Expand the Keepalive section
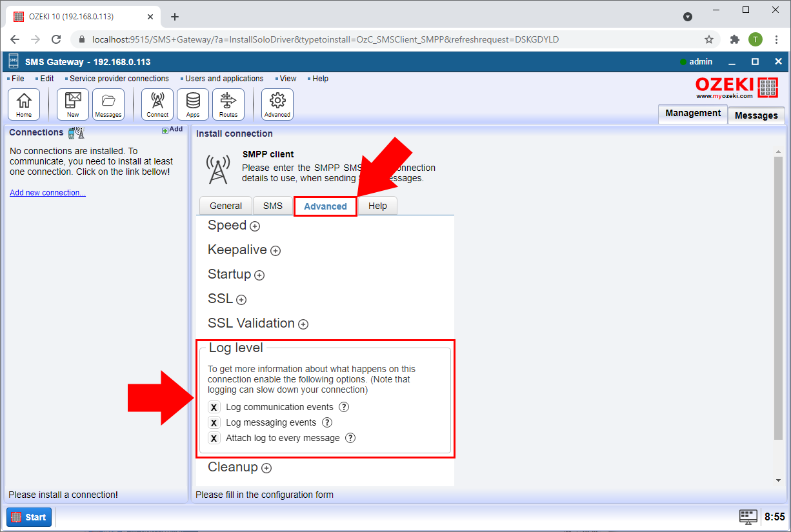 pyautogui.click(x=275, y=251)
